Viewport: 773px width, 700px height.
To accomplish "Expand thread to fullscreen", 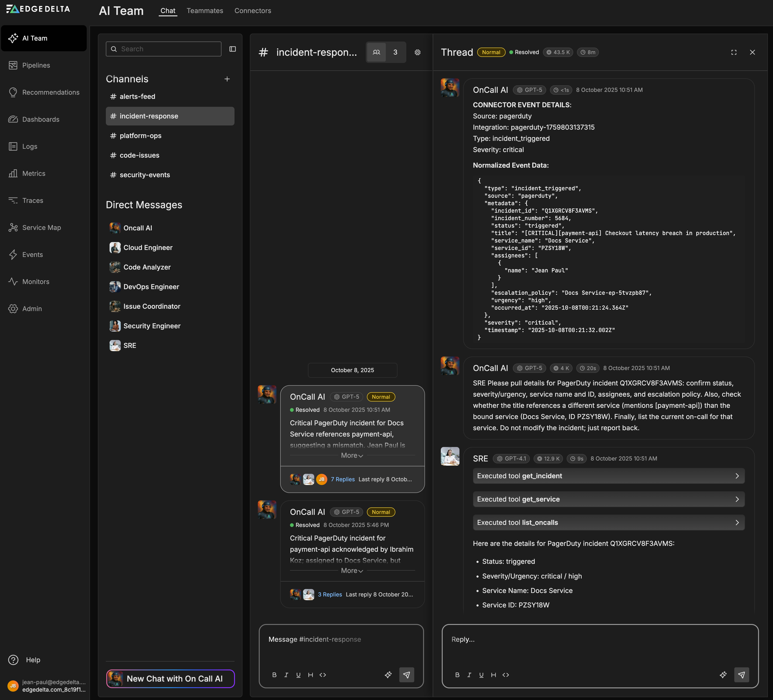I will tap(734, 52).
